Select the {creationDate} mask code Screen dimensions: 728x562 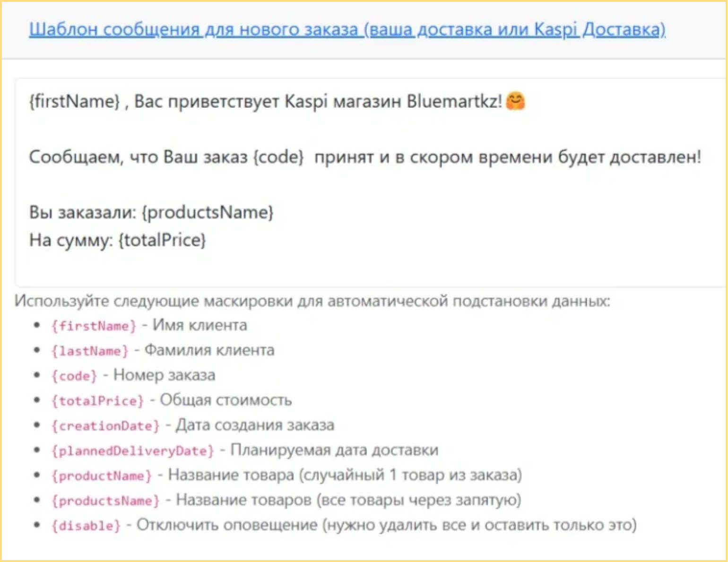[x=105, y=426]
